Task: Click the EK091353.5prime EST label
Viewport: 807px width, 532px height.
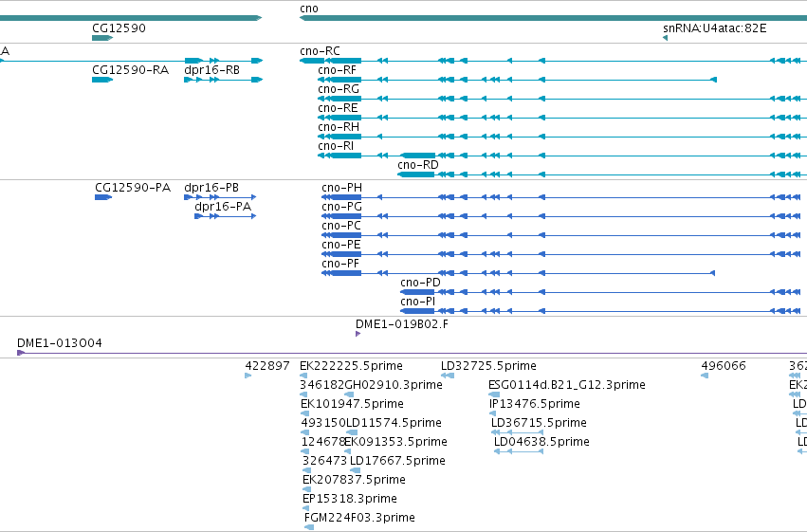Action: [x=395, y=443]
